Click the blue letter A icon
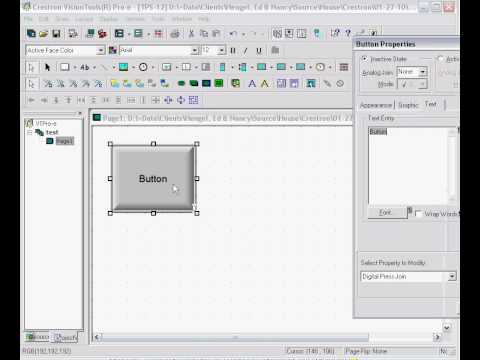 [252, 83]
